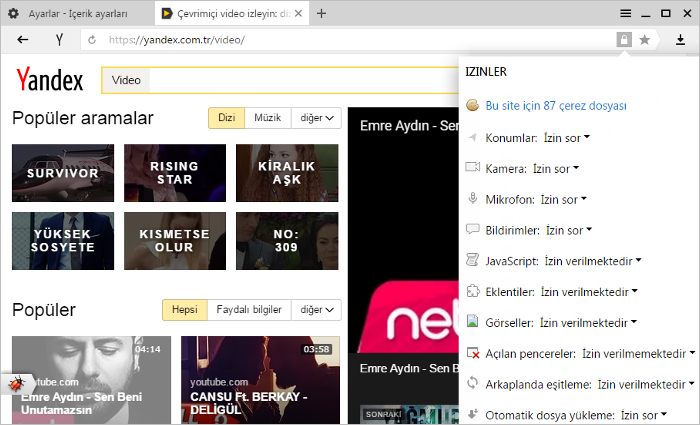
Task: Play Emre Aydın - Sen Beni Unutamazsın video
Action: pos(91,380)
